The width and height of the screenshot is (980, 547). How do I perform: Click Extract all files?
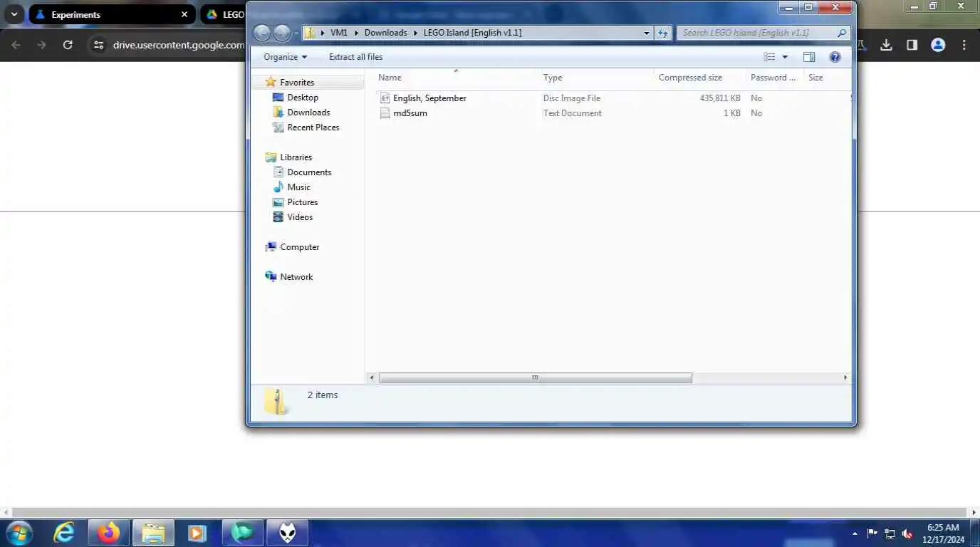click(355, 57)
